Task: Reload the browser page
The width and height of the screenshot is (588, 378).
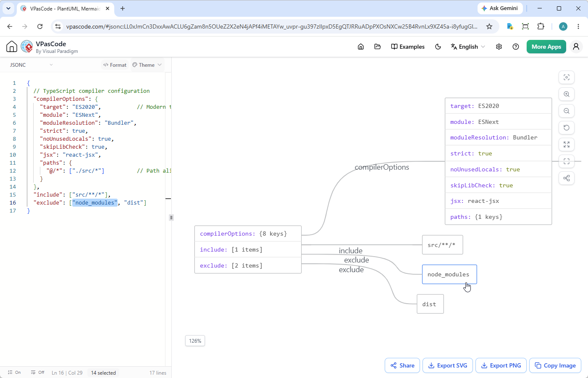Action: coord(40,26)
